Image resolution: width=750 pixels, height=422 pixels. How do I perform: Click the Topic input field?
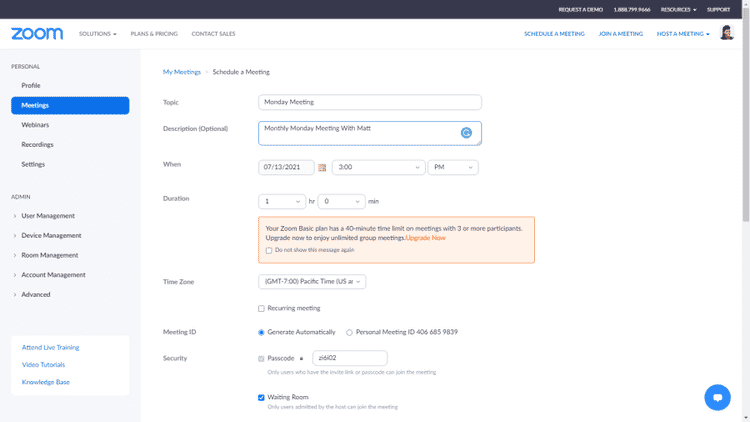pyautogui.click(x=369, y=102)
